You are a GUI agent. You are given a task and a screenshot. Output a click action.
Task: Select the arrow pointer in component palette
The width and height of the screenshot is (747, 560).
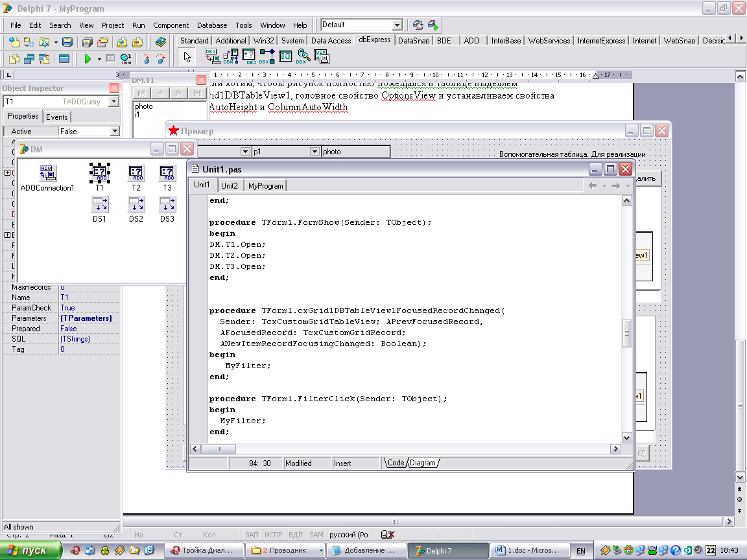pos(187,56)
